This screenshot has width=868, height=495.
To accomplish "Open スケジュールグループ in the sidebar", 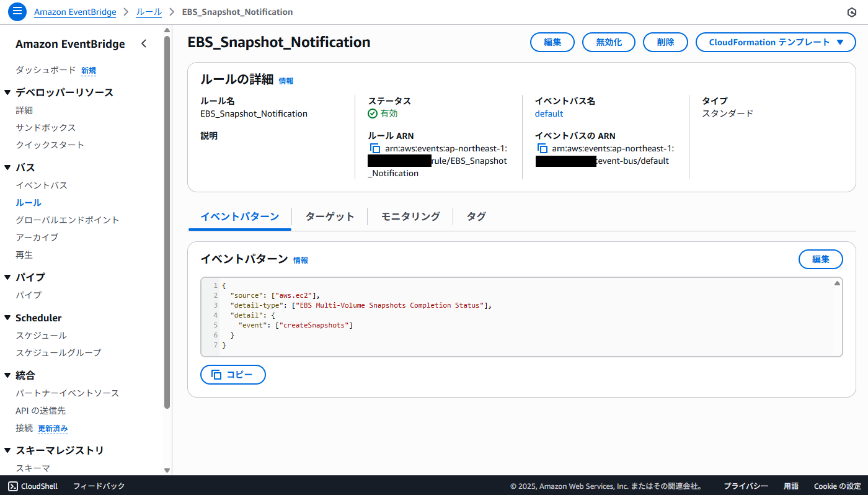I will click(58, 353).
